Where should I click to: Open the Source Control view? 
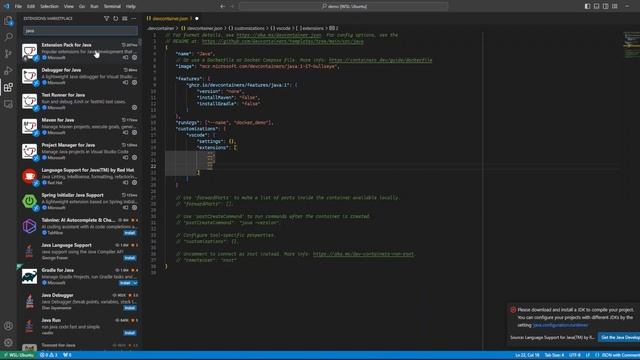[8, 54]
